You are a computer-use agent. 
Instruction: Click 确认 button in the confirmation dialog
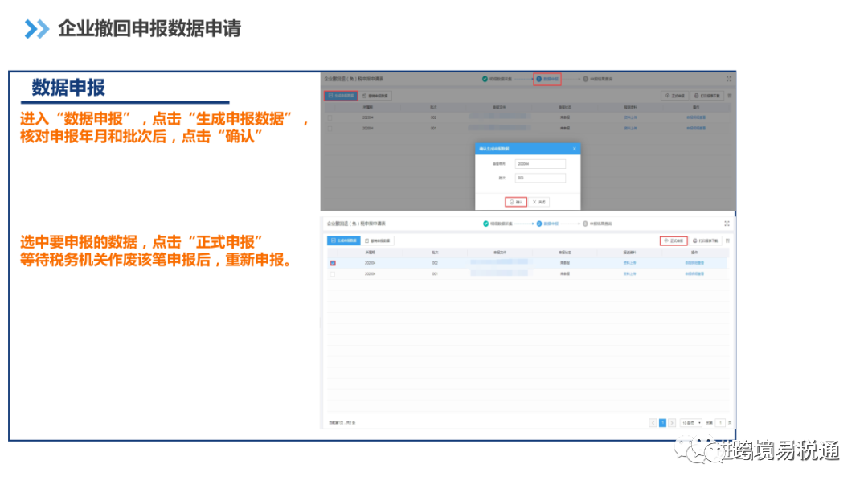pyautogui.click(x=516, y=202)
